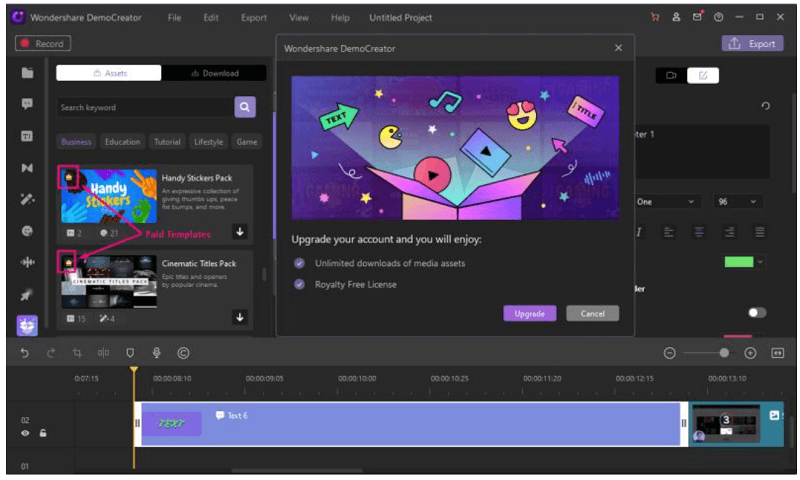Image resolution: width=800 pixels, height=480 pixels.
Task: Align text center in properties panel
Action: tap(699, 233)
